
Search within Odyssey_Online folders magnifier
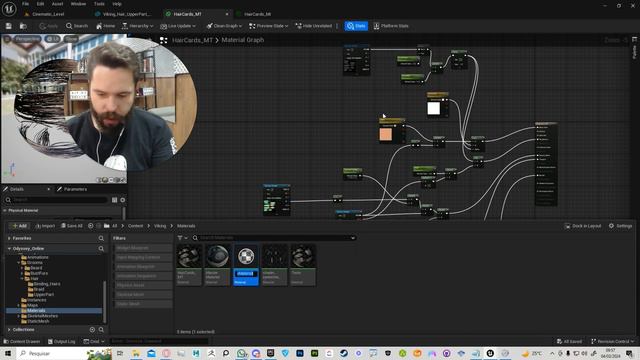(x=101, y=249)
